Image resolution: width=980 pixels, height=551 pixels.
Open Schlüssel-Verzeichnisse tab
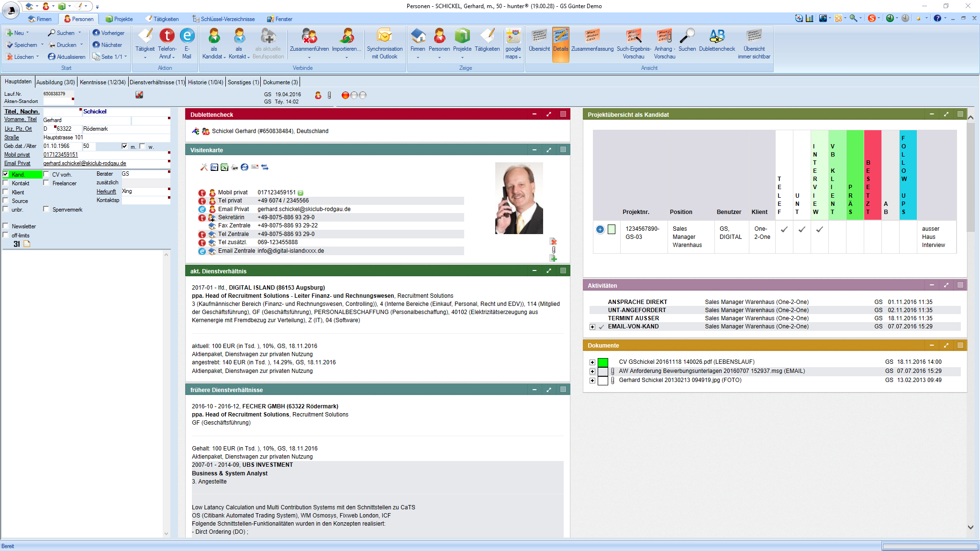tap(223, 19)
